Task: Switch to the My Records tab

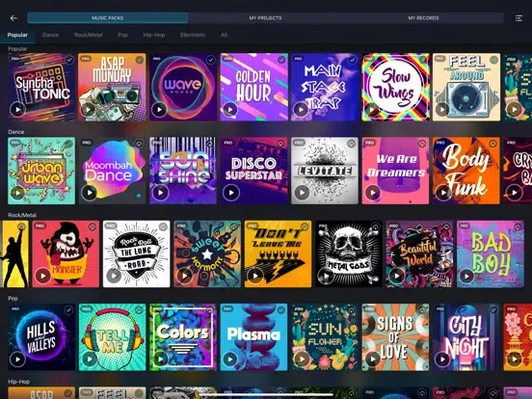Action: click(423, 18)
